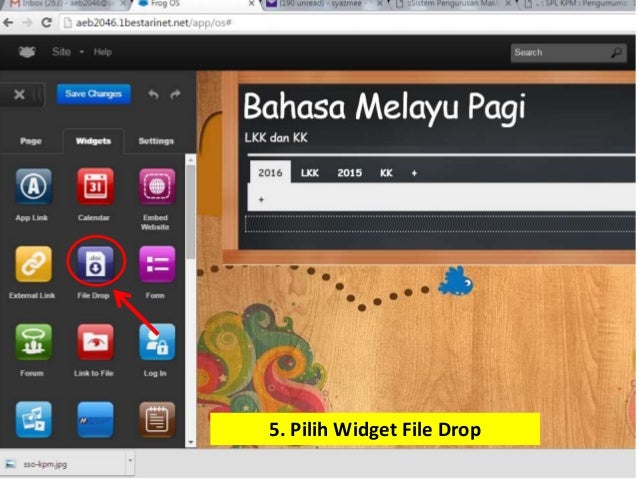
Task: Expand the sso-kpm.jpg download options arrow
Action: point(130,461)
